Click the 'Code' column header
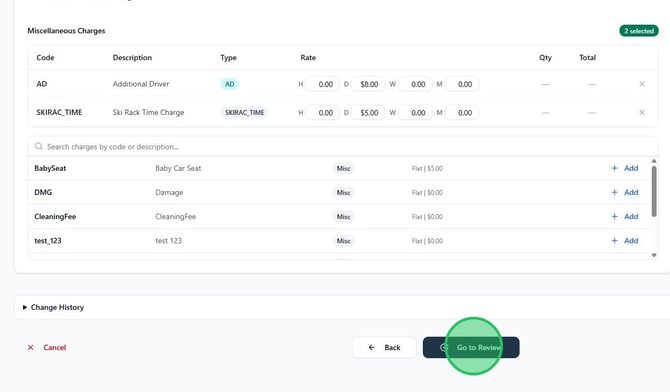This screenshot has height=392, width=670. [x=45, y=57]
